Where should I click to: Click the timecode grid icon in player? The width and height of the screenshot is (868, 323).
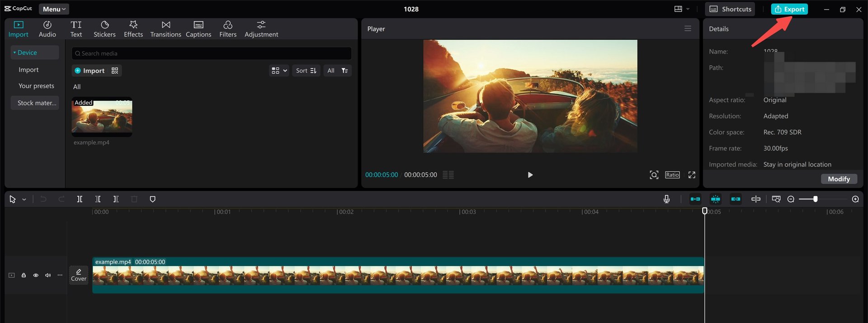[448, 175]
